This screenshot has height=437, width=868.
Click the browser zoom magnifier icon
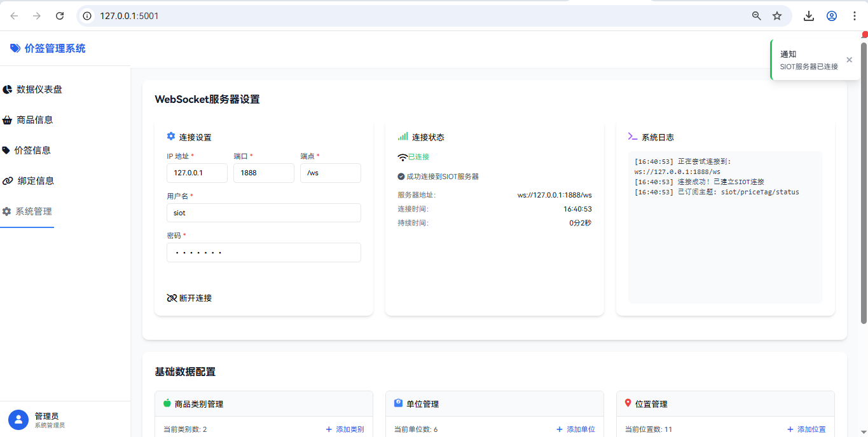[x=757, y=16]
